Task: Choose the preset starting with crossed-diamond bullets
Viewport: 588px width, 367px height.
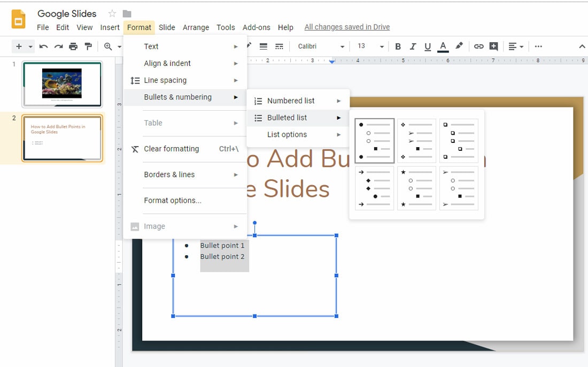Action: tap(416, 141)
